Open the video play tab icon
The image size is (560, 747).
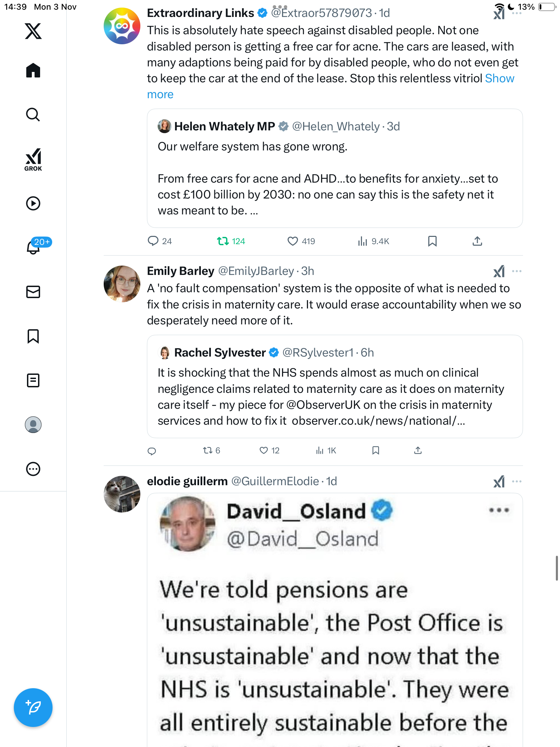[33, 203]
